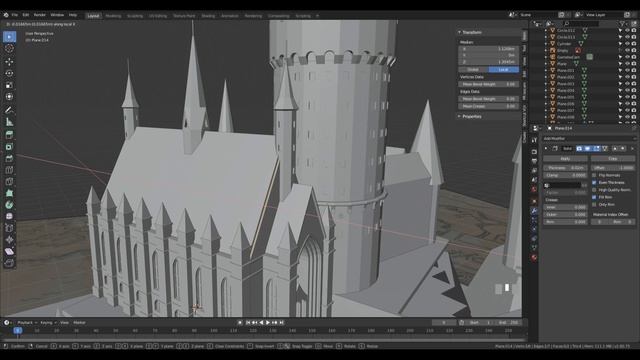The height and width of the screenshot is (360, 640).
Task: Open the Render menu
Action: coord(40,15)
